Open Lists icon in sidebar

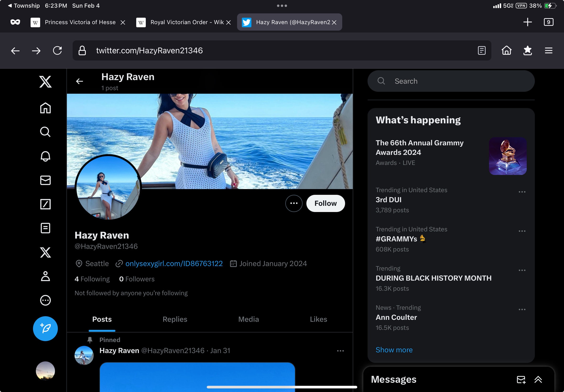(x=45, y=228)
